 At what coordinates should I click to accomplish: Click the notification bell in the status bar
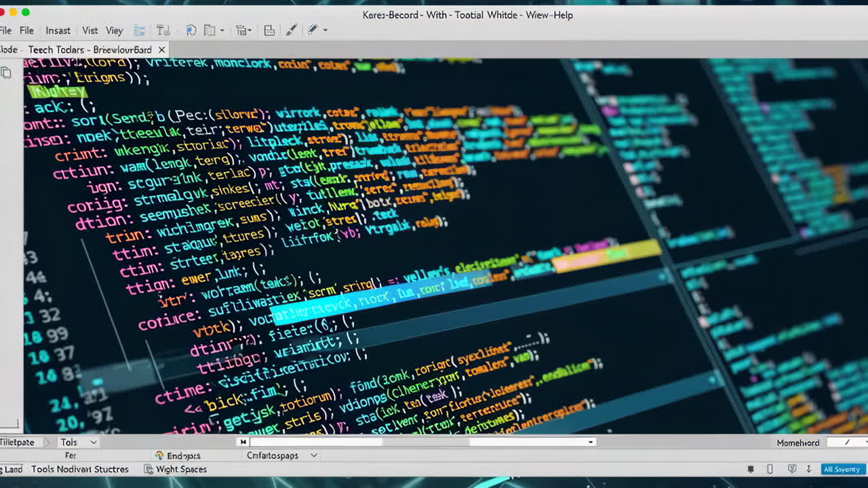point(751,468)
